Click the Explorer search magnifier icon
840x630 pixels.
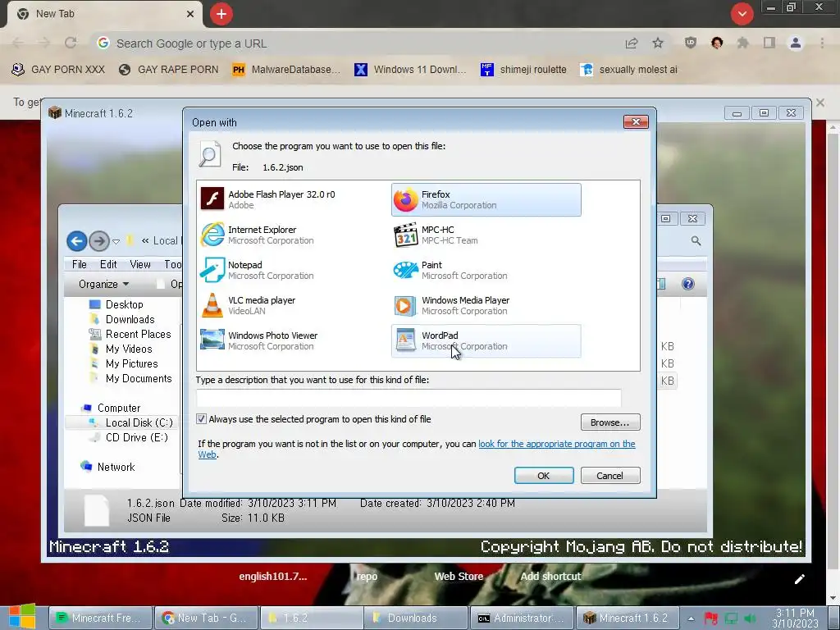696,241
